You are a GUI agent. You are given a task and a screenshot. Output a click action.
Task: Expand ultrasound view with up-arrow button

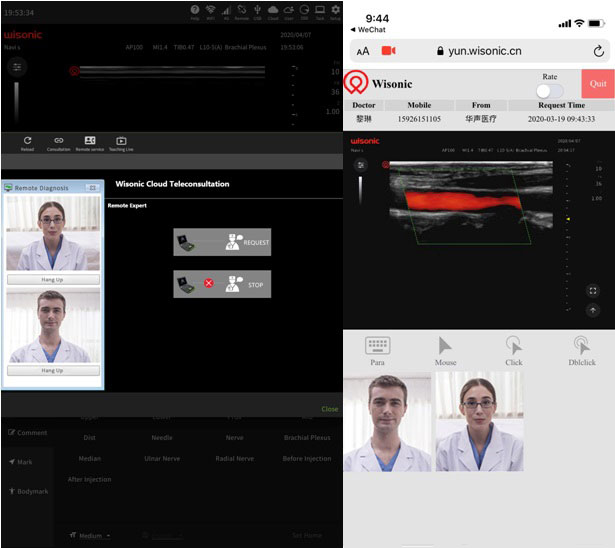(594, 310)
